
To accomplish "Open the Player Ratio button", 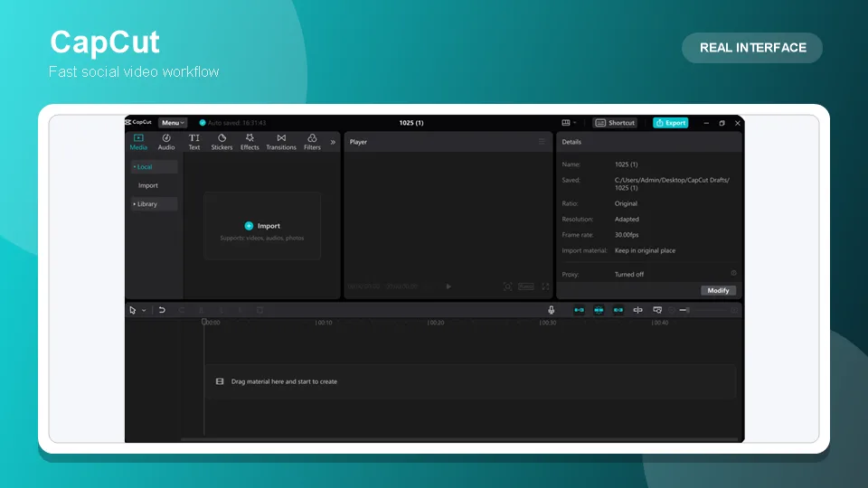I will [526, 286].
